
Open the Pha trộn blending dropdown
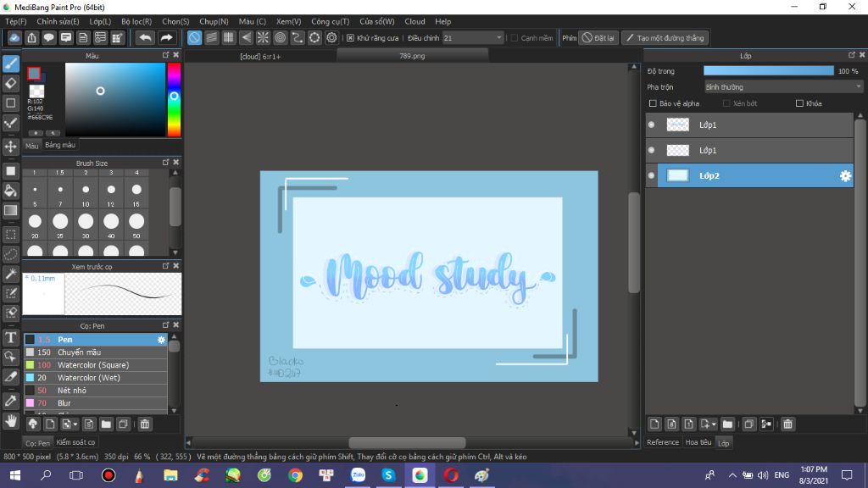[783, 87]
